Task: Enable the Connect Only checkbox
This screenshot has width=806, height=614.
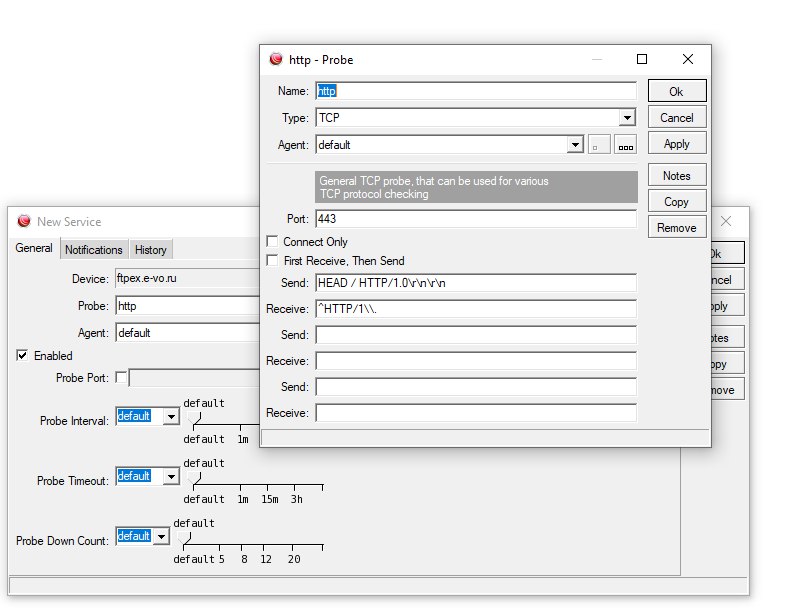Action: tap(272, 241)
